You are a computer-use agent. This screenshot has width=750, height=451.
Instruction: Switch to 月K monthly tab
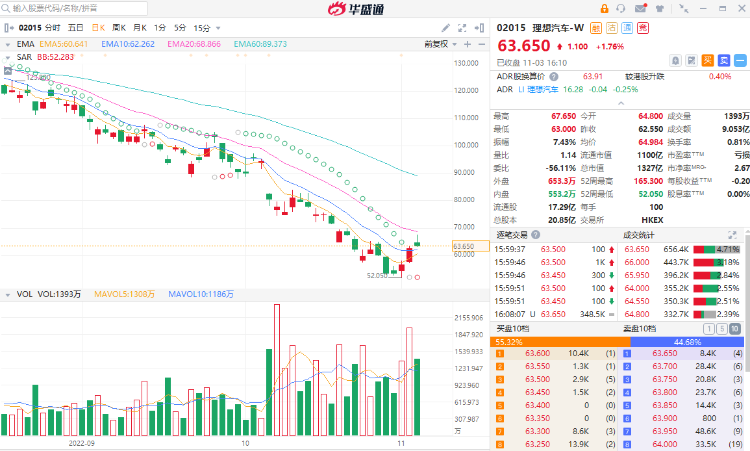(x=140, y=28)
